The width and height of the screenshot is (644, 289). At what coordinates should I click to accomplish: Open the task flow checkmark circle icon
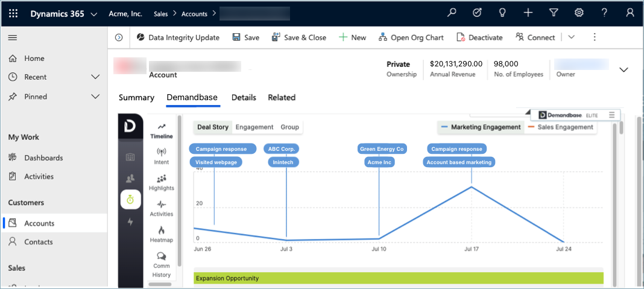(x=477, y=13)
